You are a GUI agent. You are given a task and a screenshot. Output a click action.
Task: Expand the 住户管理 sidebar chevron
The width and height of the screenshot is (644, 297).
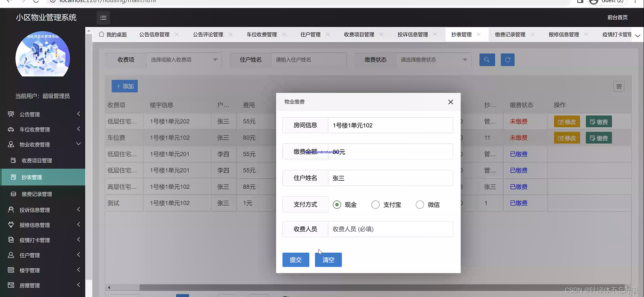point(79,254)
